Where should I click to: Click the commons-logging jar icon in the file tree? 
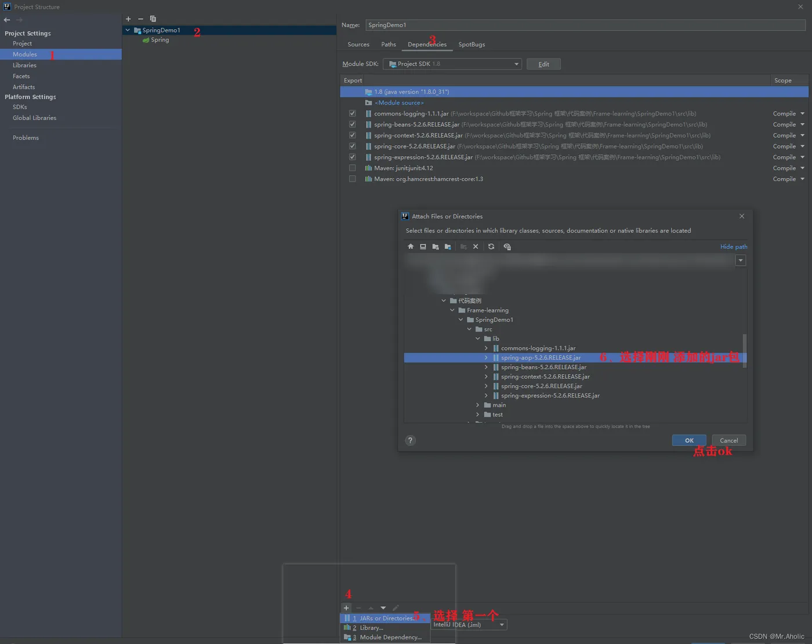pos(496,348)
